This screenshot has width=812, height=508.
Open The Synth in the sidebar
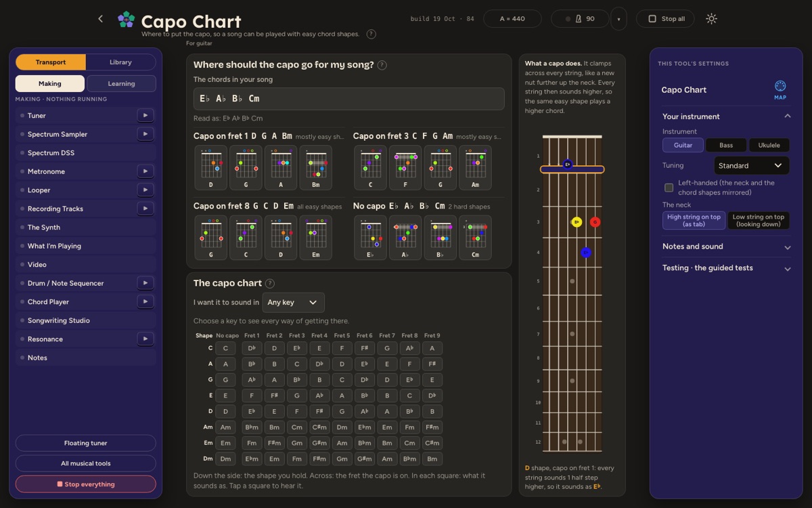point(85,228)
